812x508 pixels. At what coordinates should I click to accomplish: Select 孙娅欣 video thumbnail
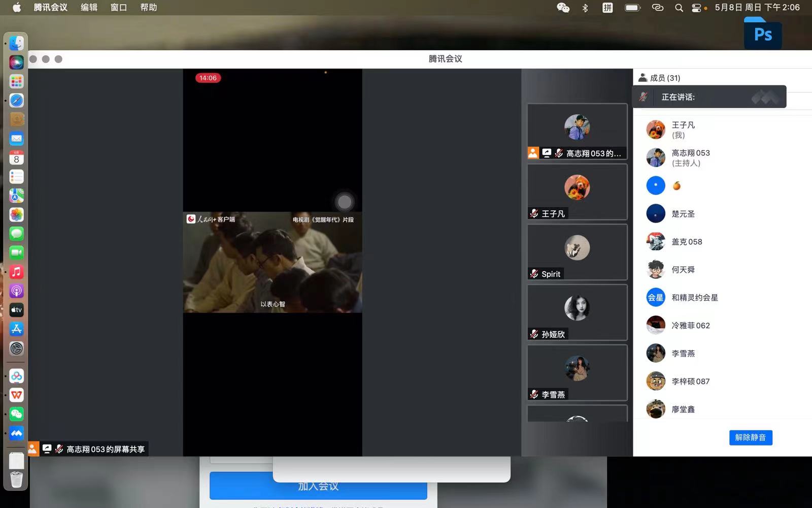(577, 313)
